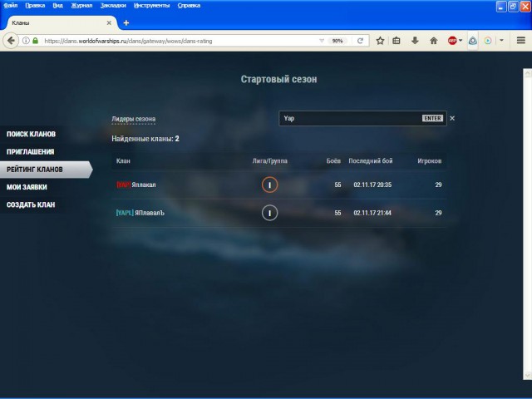Open the Правка menu
This screenshot has height=399, width=532.
tap(35, 6)
